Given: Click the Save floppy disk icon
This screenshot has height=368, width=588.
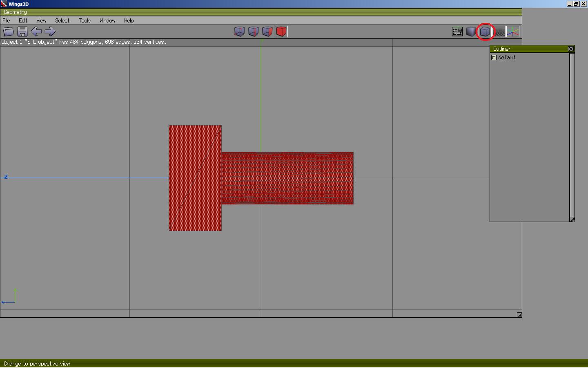Looking at the screenshot, I should [x=22, y=31].
